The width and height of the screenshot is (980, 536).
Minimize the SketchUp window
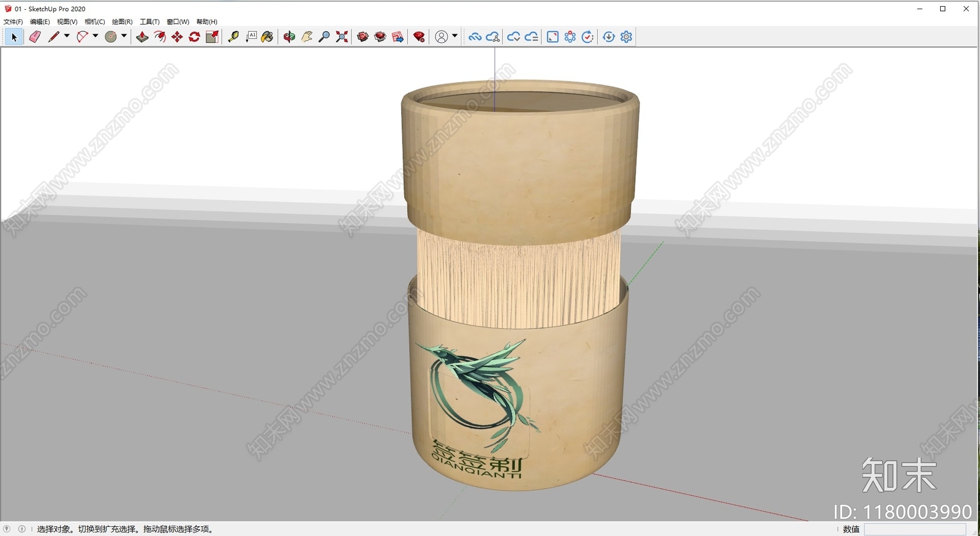(x=920, y=9)
